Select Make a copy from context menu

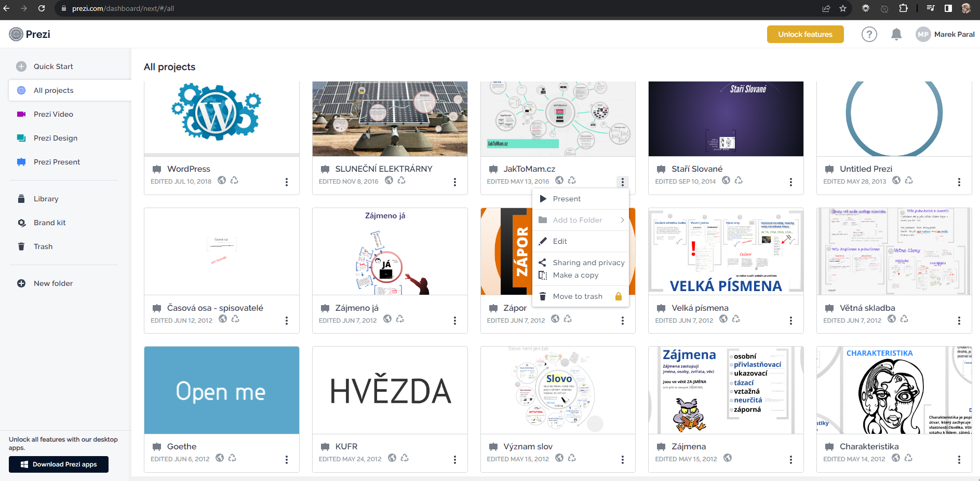(575, 275)
